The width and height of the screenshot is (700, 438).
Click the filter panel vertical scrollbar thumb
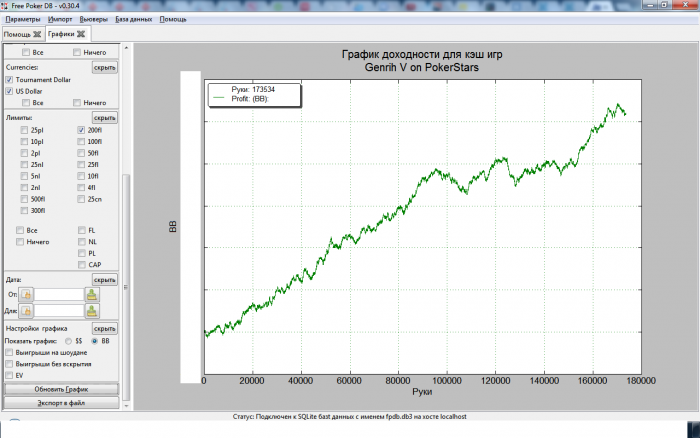coord(126,287)
